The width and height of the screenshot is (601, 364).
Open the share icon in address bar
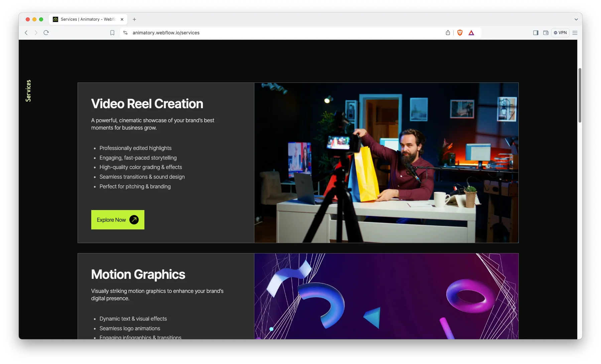click(x=448, y=33)
